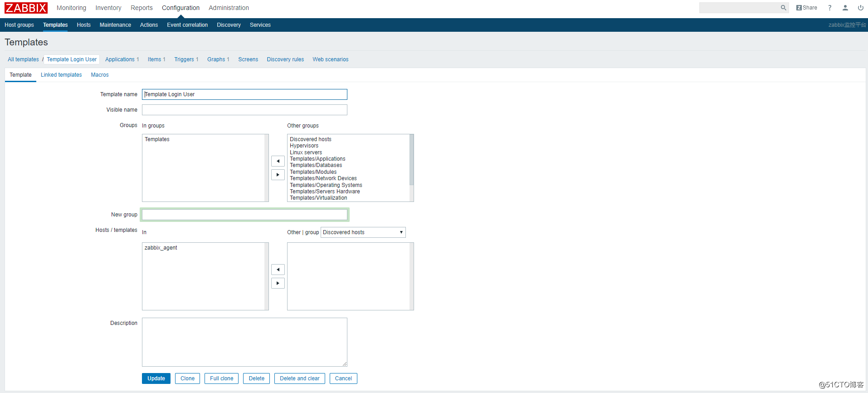Image resolution: width=868 pixels, height=393 pixels.
Task: Focus the Description text area
Action: (x=244, y=342)
